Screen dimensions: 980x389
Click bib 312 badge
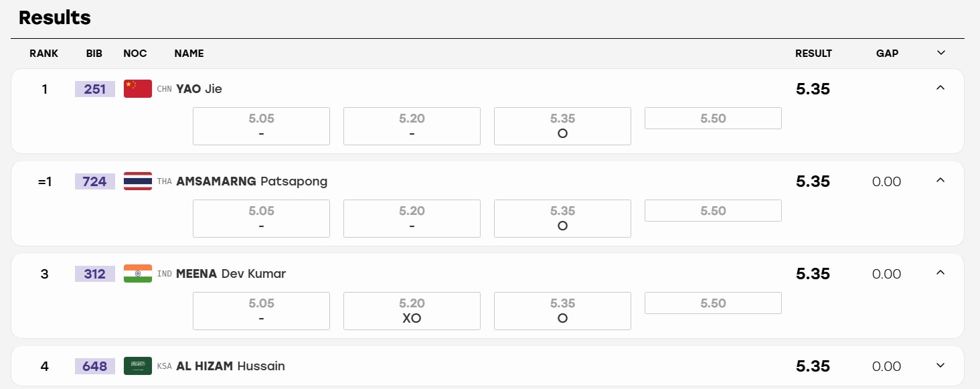[95, 274]
